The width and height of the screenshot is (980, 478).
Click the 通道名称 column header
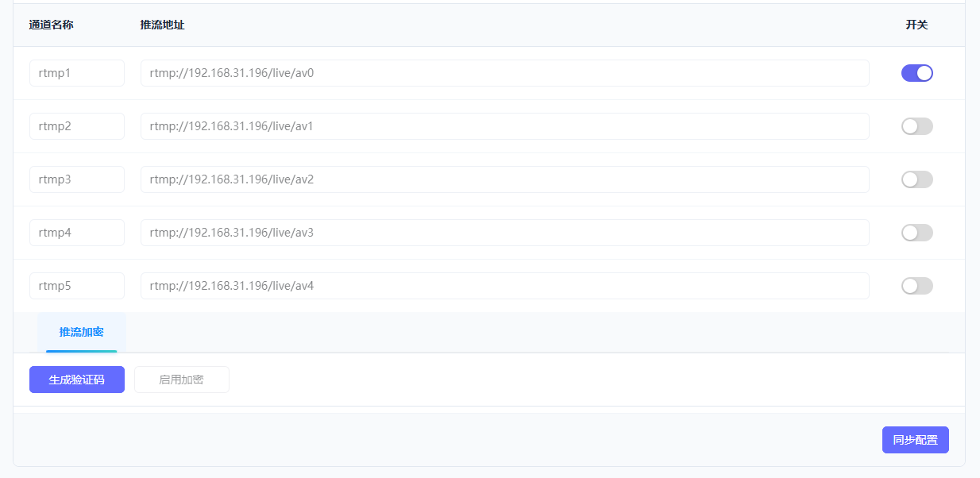(x=51, y=25)
